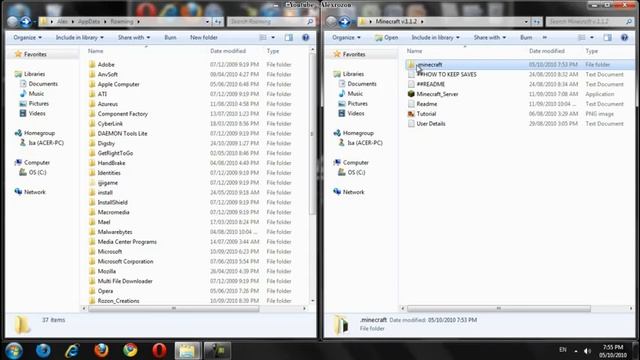Expand the address bar history in the left window

207,21
